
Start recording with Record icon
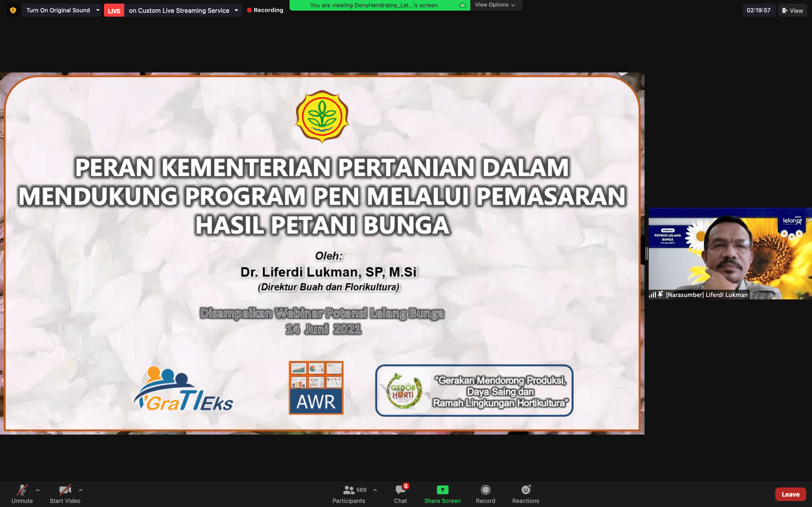[485, 490]
